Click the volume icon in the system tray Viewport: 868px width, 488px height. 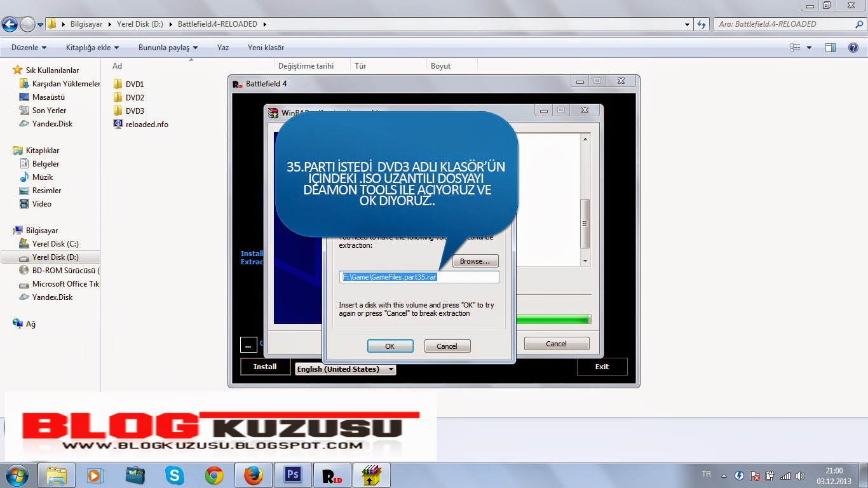800,475
